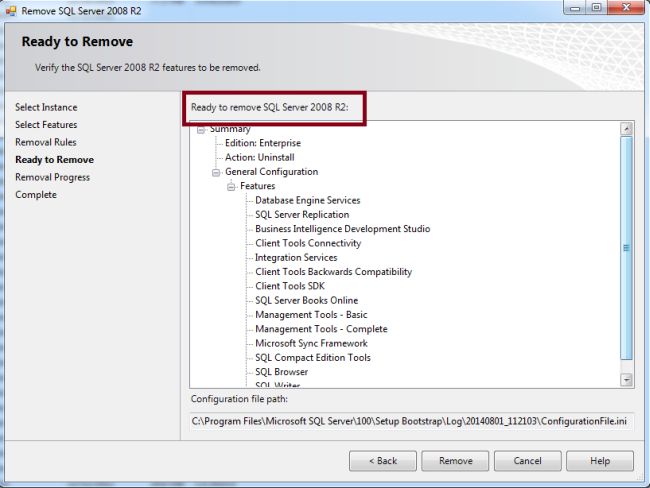Go to the Select Instance step

pos(46,107)
